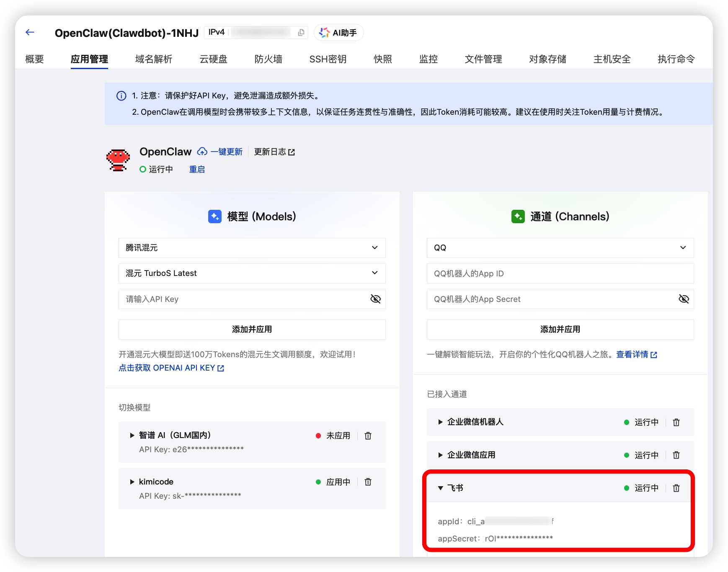Click API Key: e26 masked text
Viewport: 728px width, 572px height.
point(191,449)
